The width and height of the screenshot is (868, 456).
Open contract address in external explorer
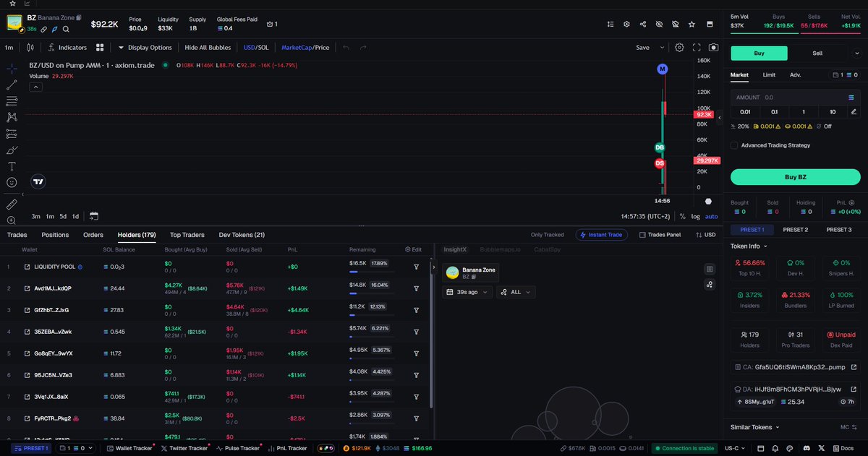point(854,367)
